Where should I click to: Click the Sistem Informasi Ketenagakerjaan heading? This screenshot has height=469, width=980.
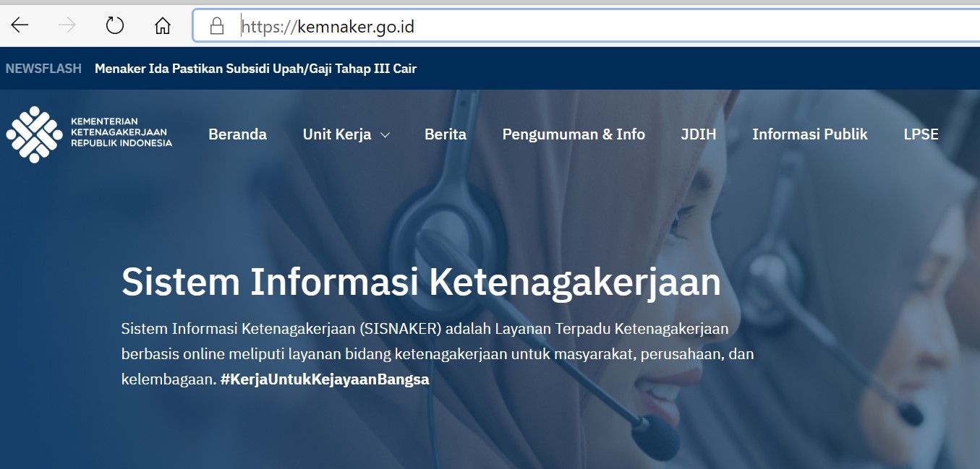421,282
